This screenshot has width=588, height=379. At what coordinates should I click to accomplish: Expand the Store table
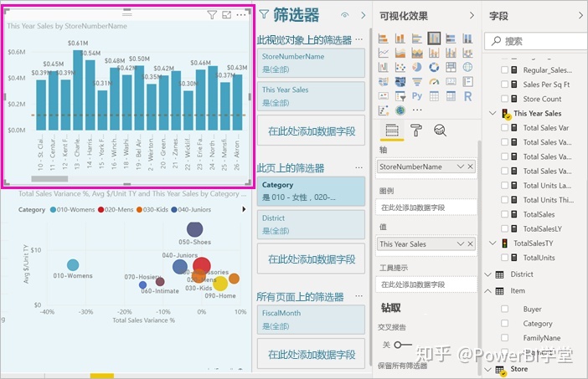coord(487,369)
